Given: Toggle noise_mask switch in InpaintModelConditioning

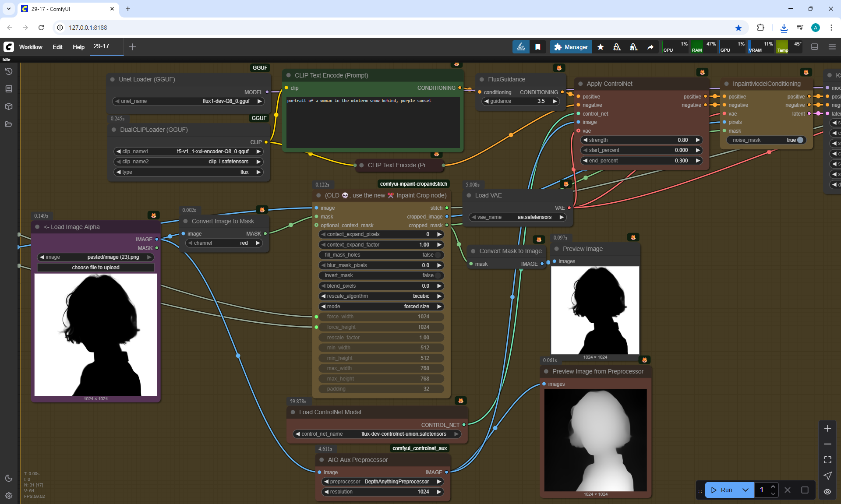Looking at the screenshot, I should 800,140.
